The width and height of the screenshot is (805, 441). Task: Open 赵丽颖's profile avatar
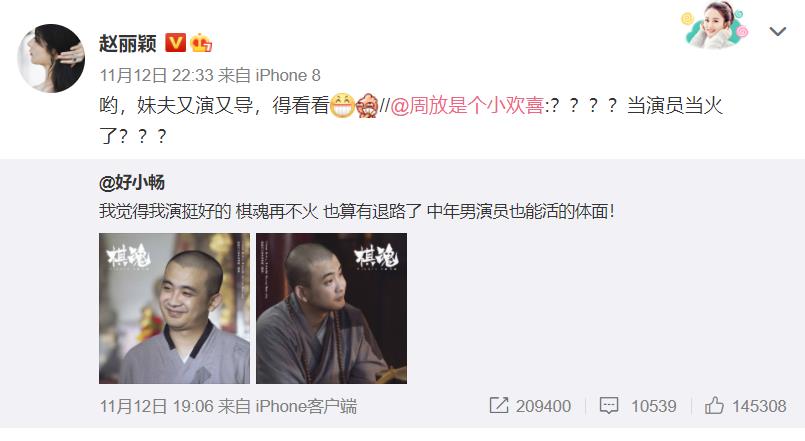[x=51, y=58]
